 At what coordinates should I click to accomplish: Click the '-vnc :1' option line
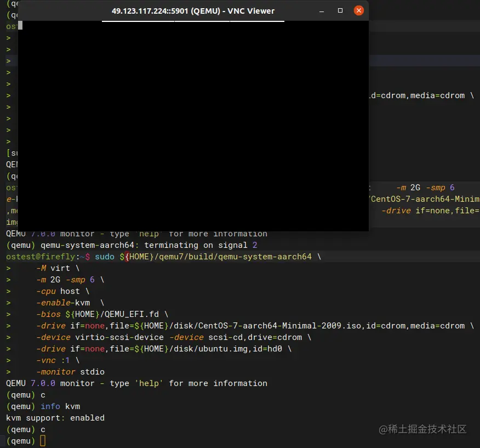click(x=58, y=360)
